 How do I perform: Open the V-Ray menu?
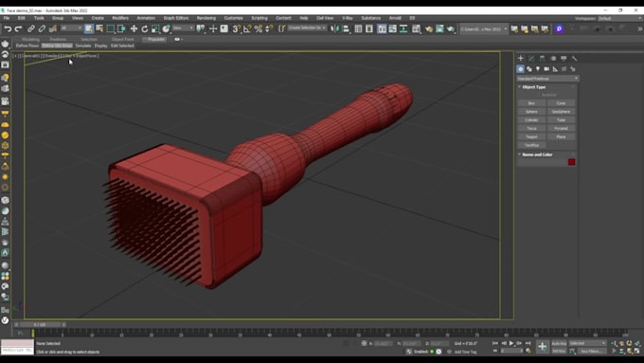coord(348,18)
